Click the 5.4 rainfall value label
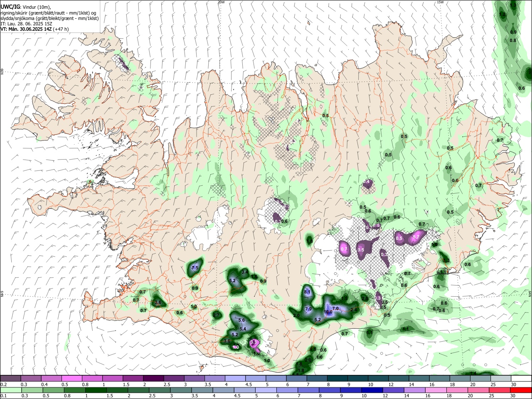Screen dimensions: 532x399 pos(243,329)
